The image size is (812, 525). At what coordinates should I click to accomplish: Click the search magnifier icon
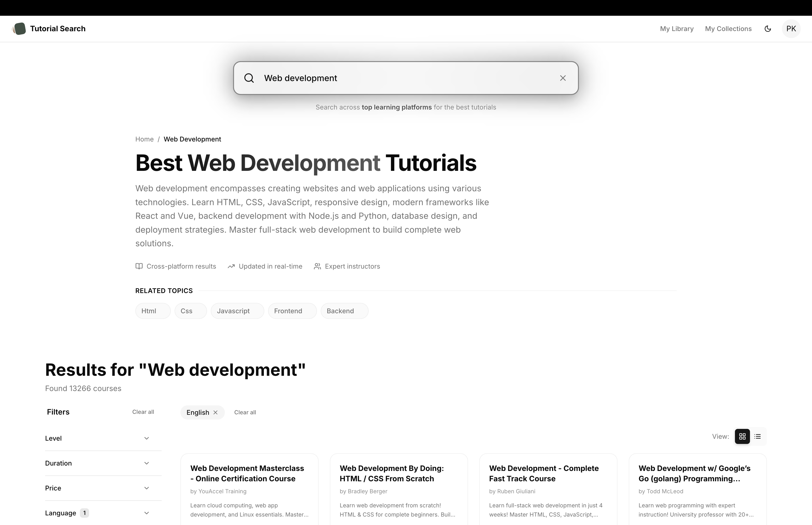[x=249, y=78]
